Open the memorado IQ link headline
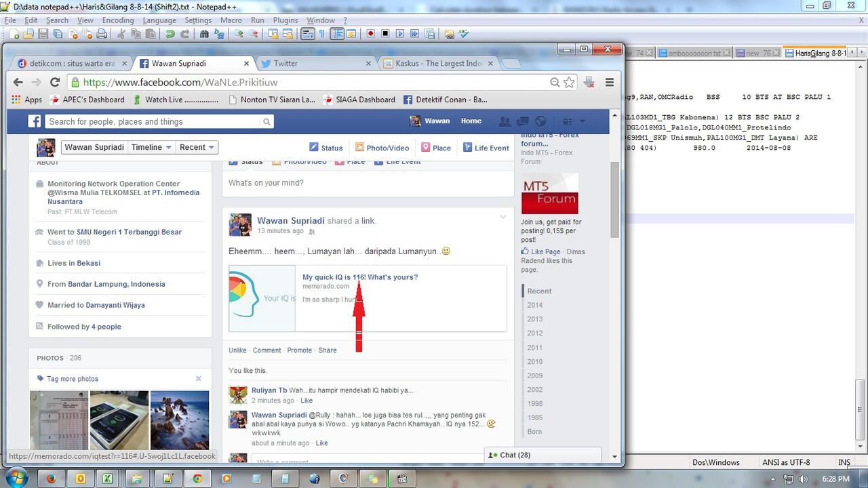This screenshot has width=868, height=488. click(x=360, y=277)
